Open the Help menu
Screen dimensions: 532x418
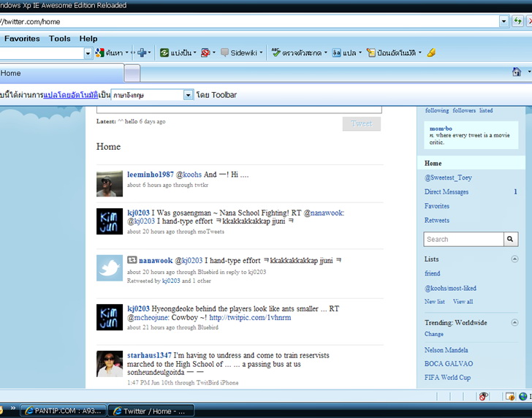88,39
